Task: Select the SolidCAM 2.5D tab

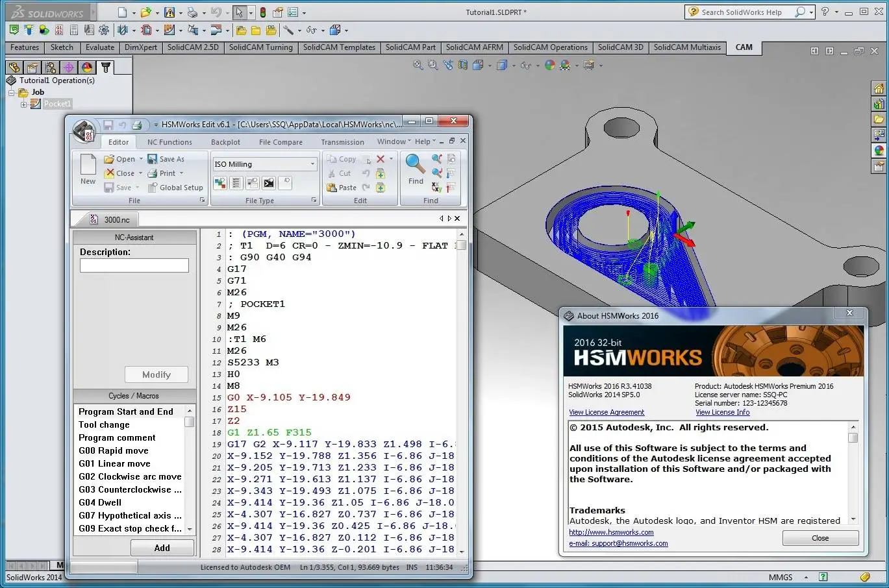Action: pyautogui.click(x=193, y=47)
